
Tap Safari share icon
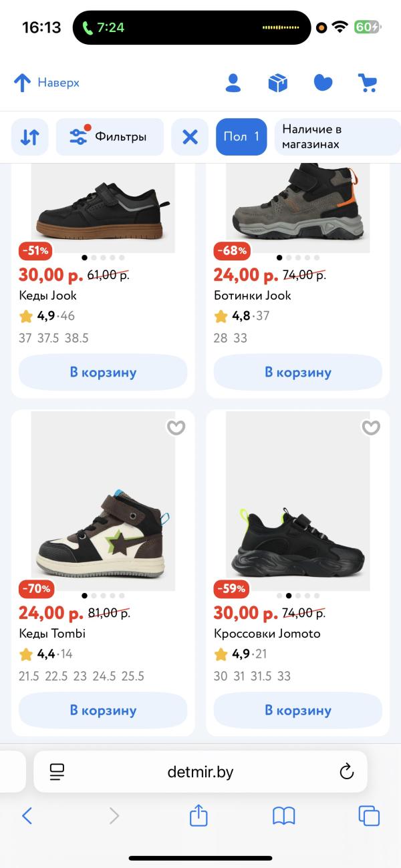click(x=198, y=815)
